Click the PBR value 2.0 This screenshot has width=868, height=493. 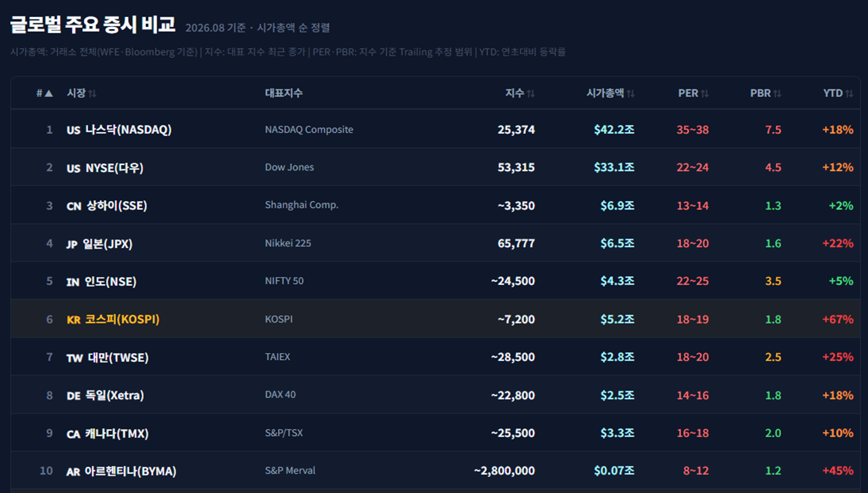click(773, 433)
